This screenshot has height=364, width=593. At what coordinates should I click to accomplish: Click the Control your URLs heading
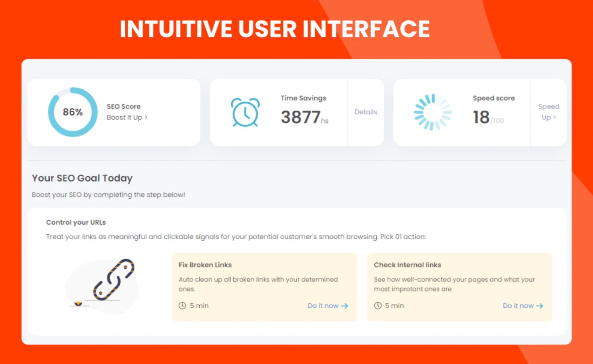(76, 222)
